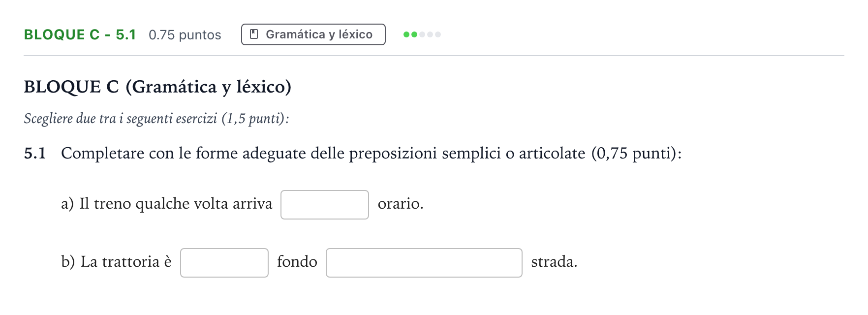Click the word "strada." ending sentence b

[554, 261]
